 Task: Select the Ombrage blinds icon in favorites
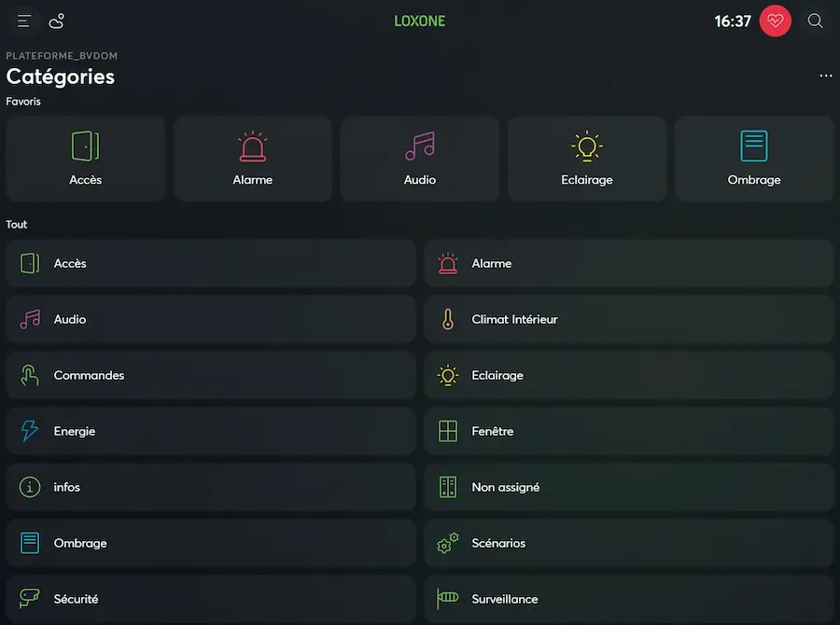(x=754, y=146)
